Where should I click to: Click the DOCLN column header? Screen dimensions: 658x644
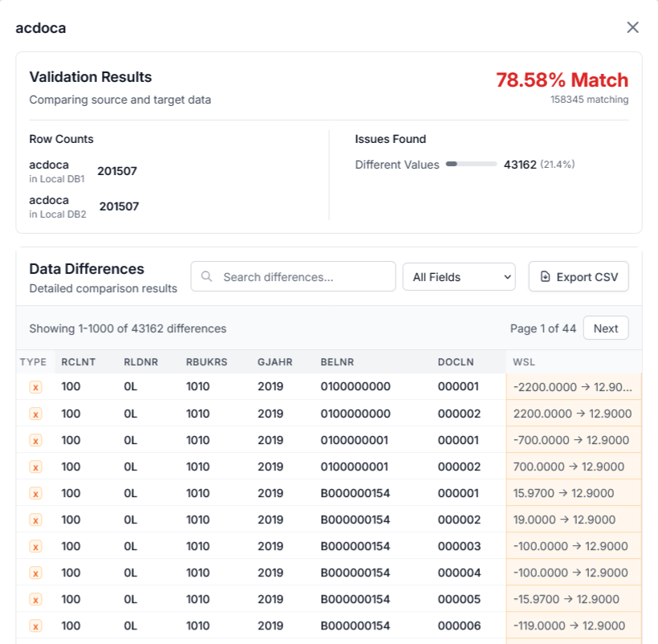(x=456, y=362)
